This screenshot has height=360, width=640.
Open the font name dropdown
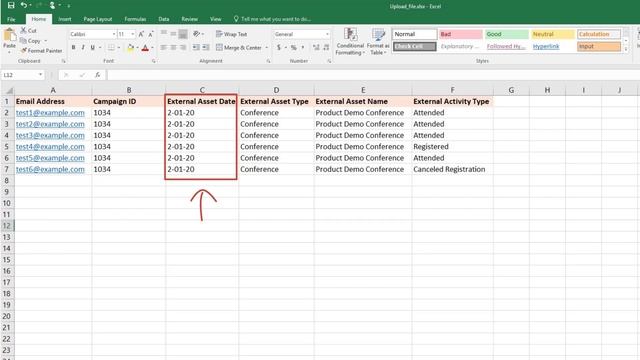pyautogui.click(x=114, y=34)
